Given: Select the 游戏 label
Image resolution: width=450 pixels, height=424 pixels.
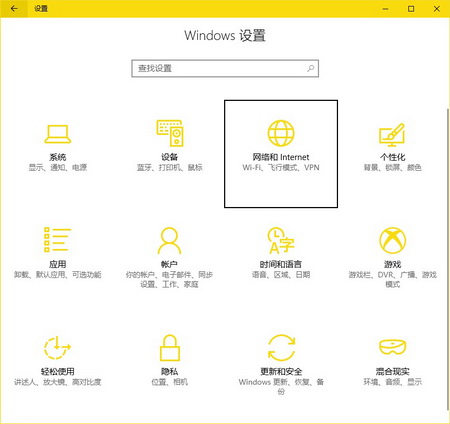Looking at the screenshot, I should [x=392, y=264].
